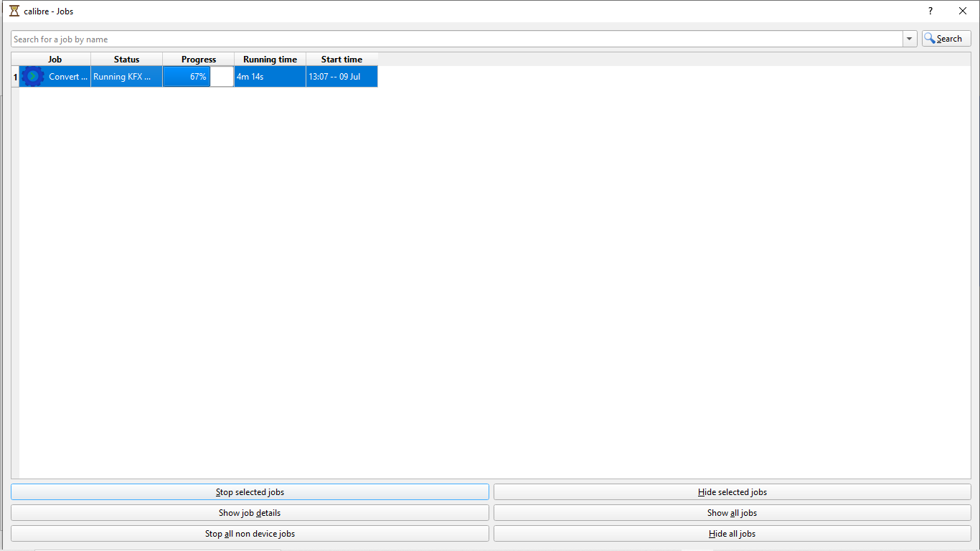Sort by the Start time column header
Screen dimensions: 980x551
(x=342, y=59)
